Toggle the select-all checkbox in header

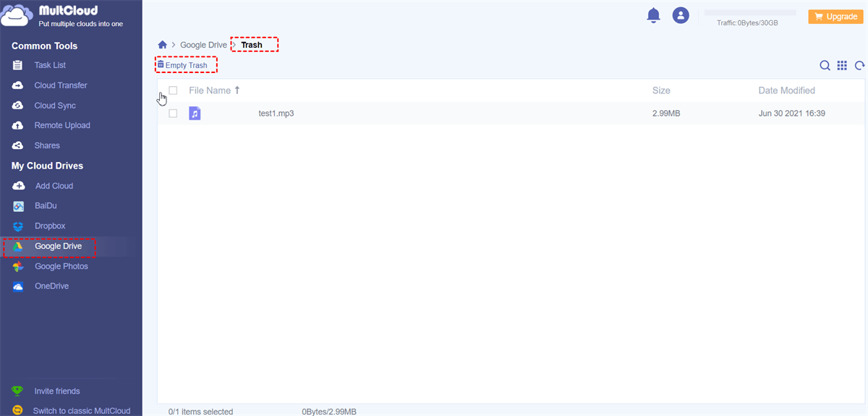[173, 90]
